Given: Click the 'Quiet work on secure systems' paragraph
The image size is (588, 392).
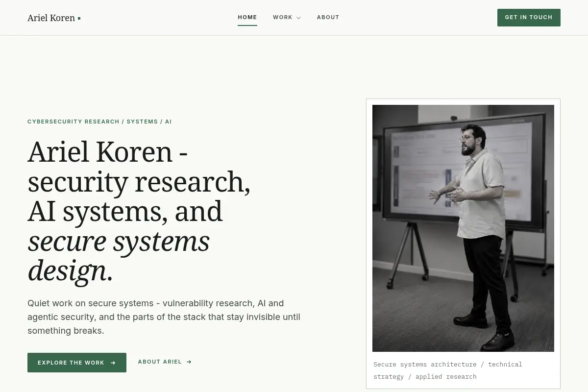Looking at the screenshot, I should click(164, 317).
